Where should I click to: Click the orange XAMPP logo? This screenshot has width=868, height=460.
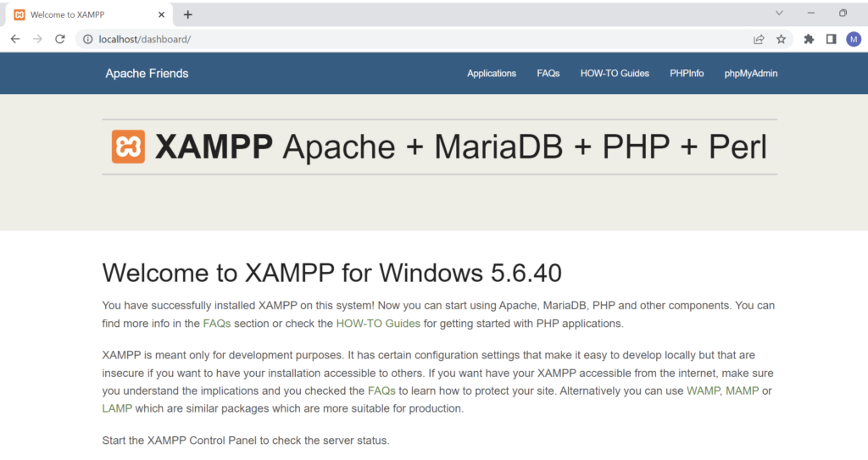coord(128,147)
